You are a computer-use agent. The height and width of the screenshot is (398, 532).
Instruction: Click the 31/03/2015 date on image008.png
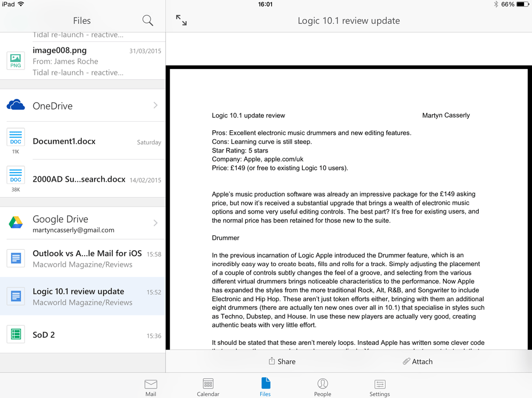point(145,51)
